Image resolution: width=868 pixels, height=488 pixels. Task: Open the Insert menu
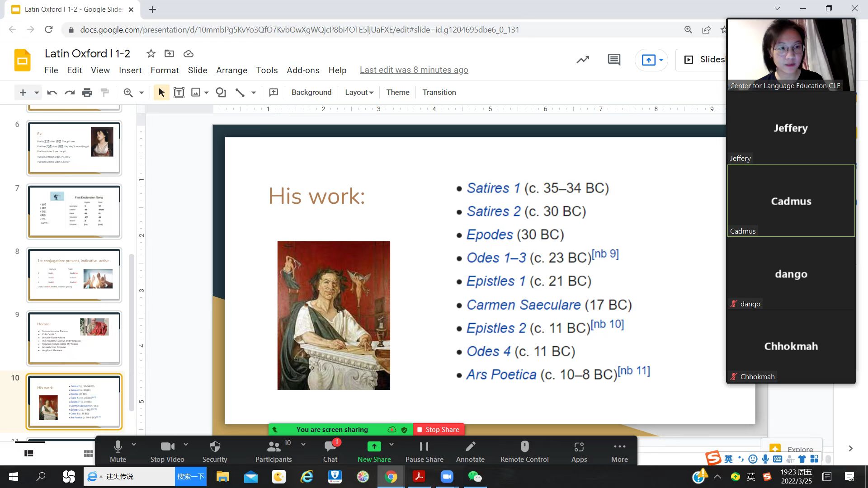coord(130,70)
